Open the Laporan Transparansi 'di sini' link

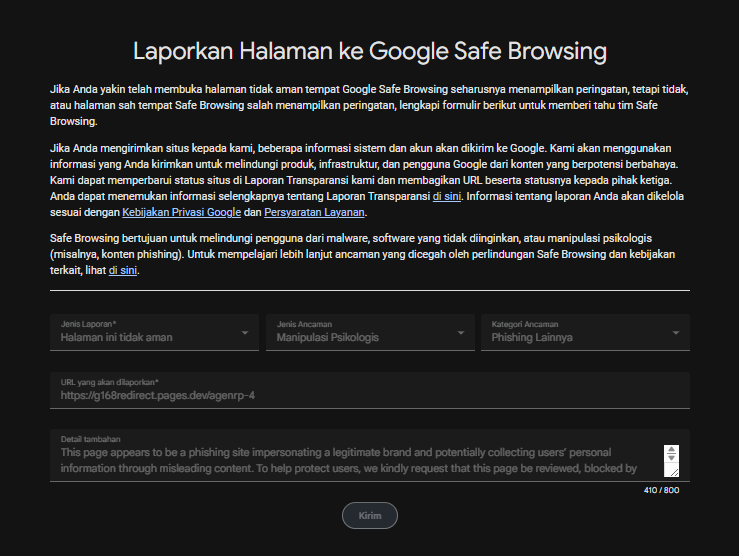[447, 196]
